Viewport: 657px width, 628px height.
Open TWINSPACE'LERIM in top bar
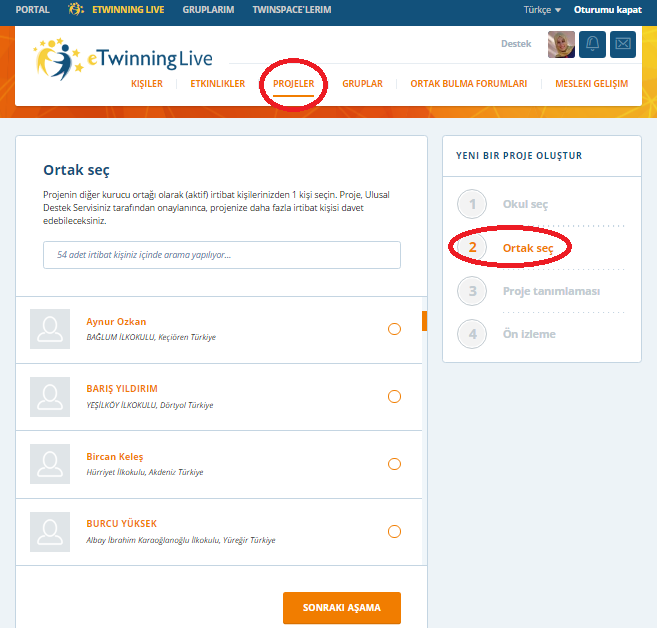(292, 10)
